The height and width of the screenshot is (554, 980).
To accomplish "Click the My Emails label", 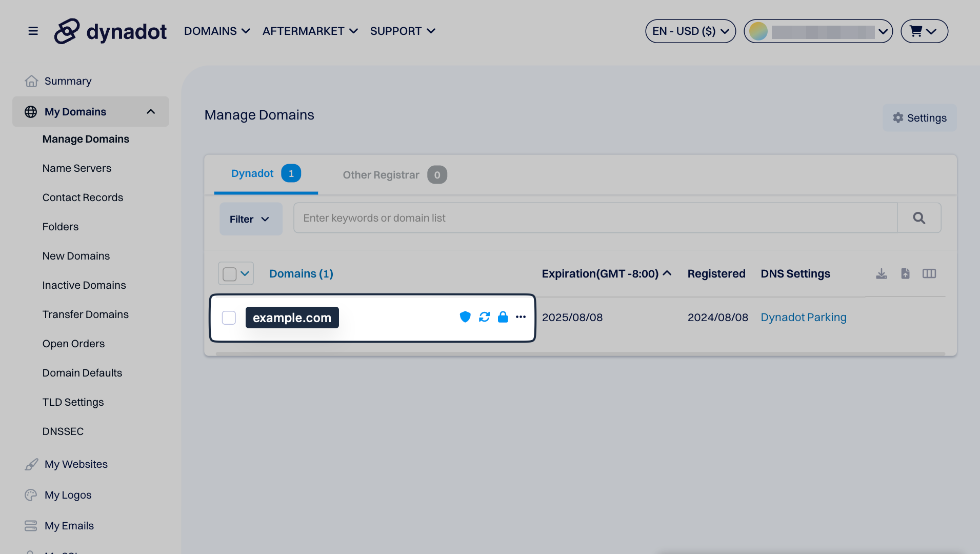I will (69, 526).
